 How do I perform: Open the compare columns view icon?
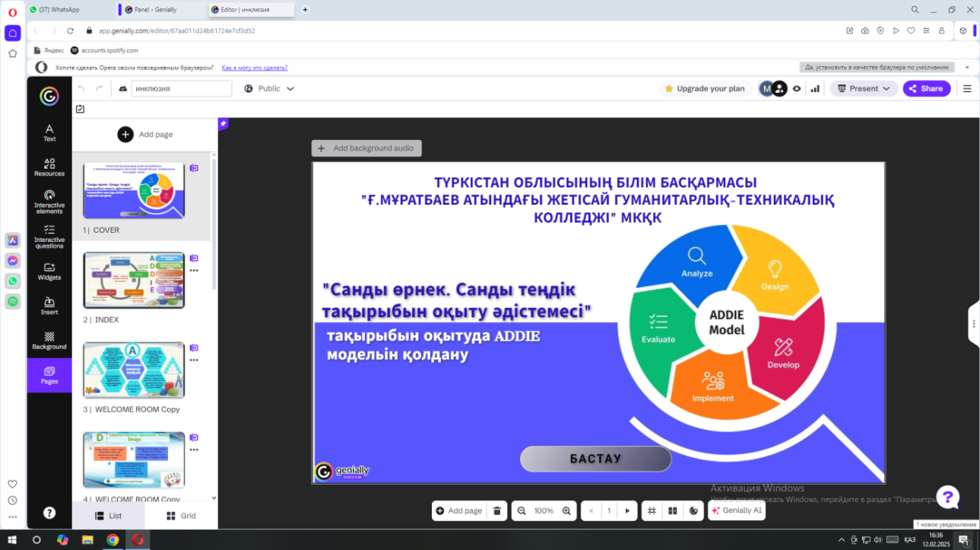click(672, 510)
